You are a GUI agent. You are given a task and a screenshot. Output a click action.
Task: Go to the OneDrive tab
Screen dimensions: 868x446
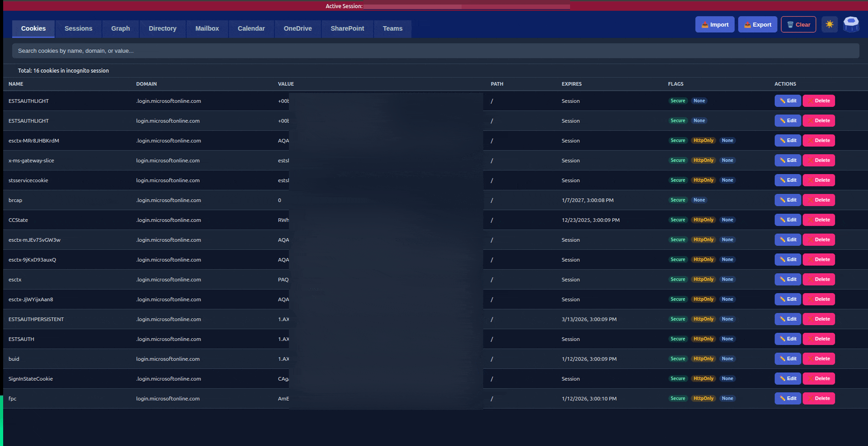[297, 28]
